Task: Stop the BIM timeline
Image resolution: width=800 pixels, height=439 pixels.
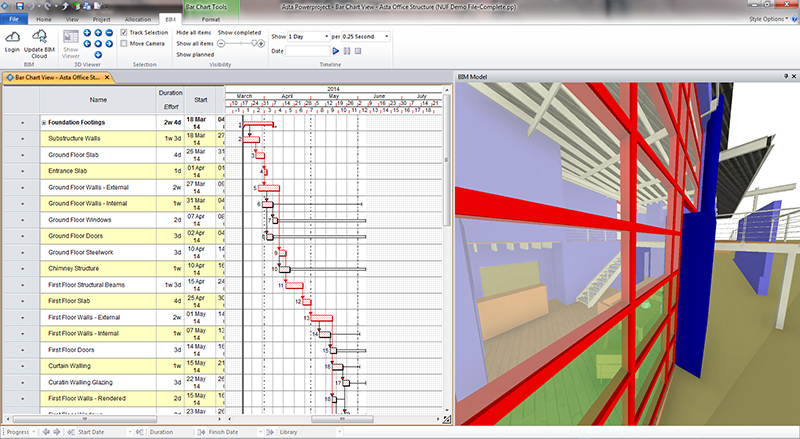Action: 358,51
